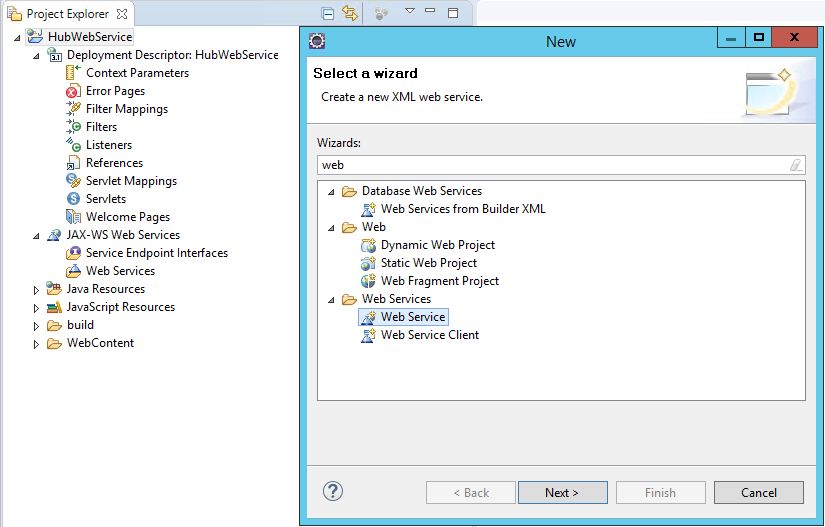Viewport: 825px width, 527px height.
Task: Select the WebContent folder label
Action: tap(100, 343)
